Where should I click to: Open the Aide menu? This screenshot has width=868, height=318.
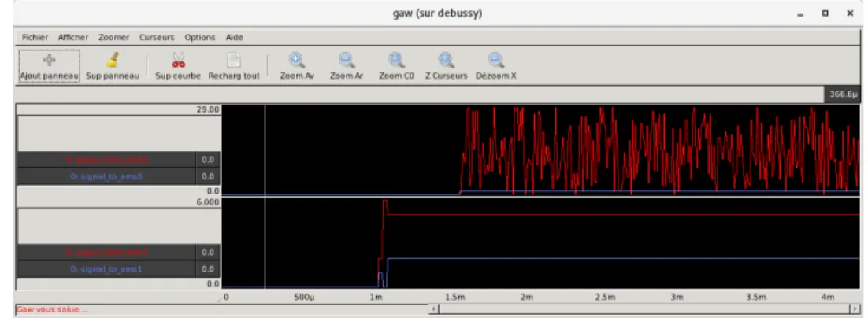coord(234,37)
